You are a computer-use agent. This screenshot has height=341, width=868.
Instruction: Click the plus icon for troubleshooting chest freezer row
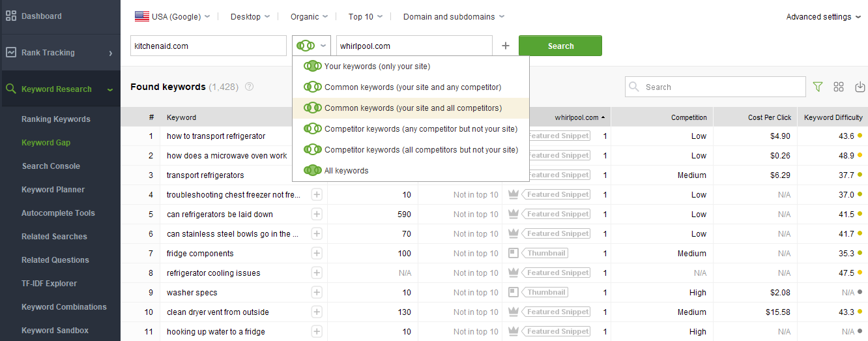click(x=317, y=194)
